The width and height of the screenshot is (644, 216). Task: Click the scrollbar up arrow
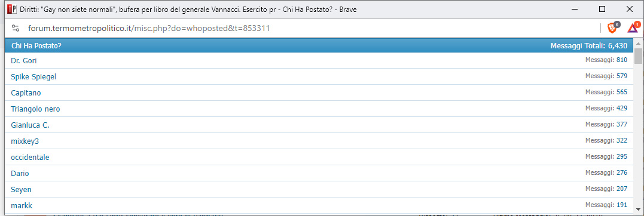(638, 44)
